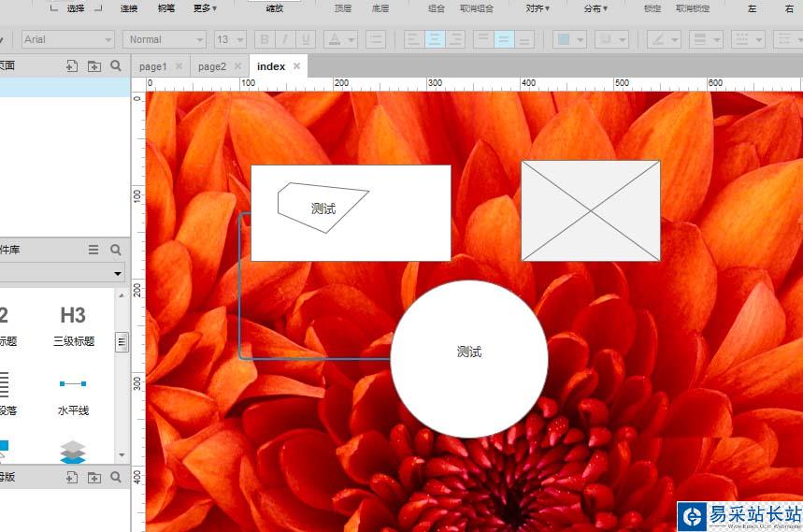This screenshot has width=803, height=532.
Task: Search pages using the magnifier icon
Action: click(116, 65)
